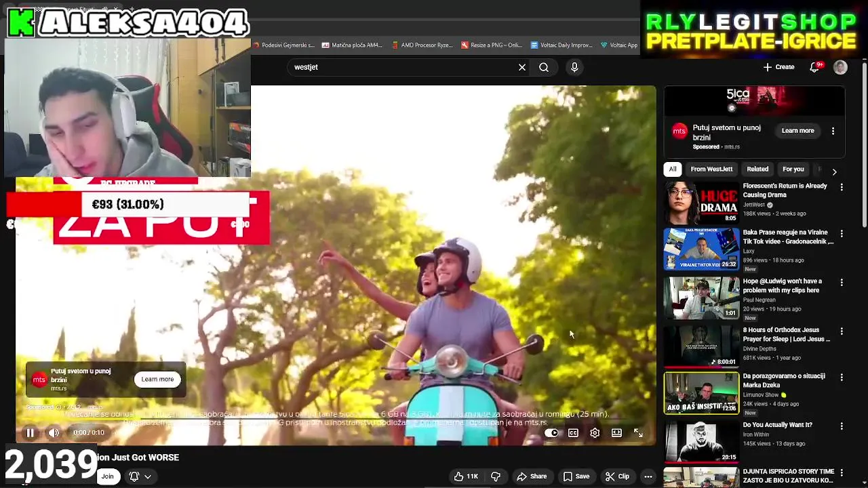
Task: Create a Clip of the video
Action: pos(617,476)
